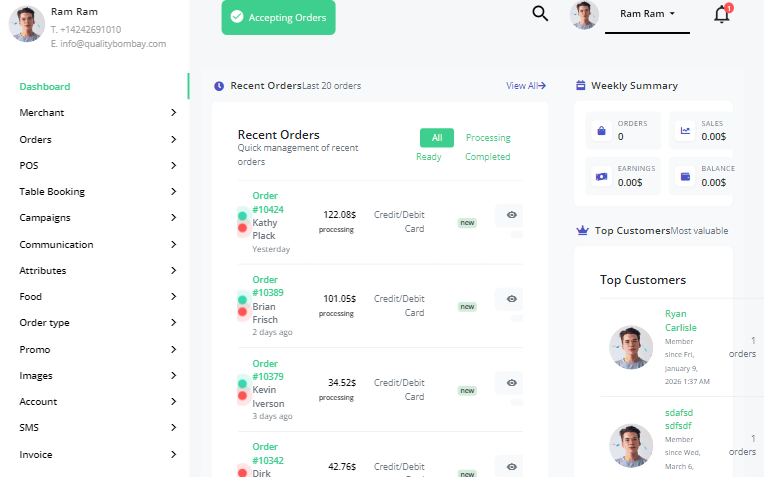The width and height of the screenshot is (764, 477).
Task: Open Order #10342 link
Action: (267, 454)
